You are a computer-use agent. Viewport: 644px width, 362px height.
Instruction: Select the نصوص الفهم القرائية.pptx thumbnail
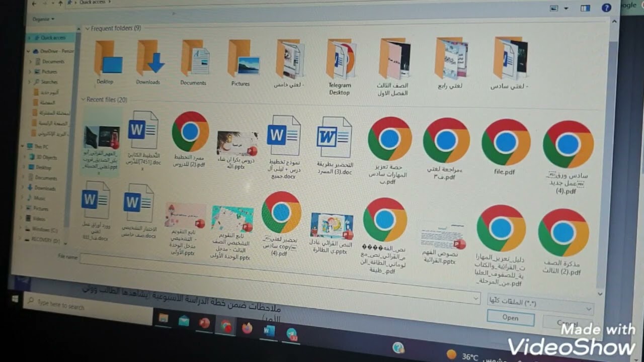[442, 243]
